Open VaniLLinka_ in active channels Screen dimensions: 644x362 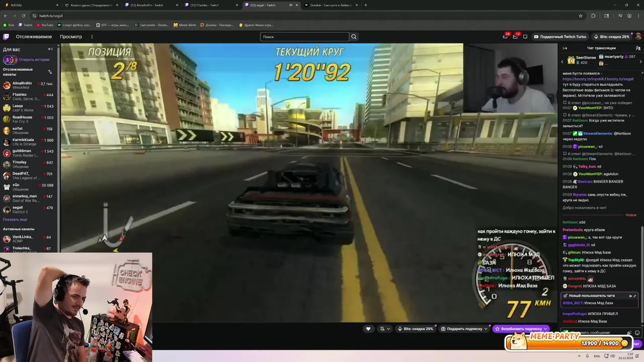click(x=29, y=239)
